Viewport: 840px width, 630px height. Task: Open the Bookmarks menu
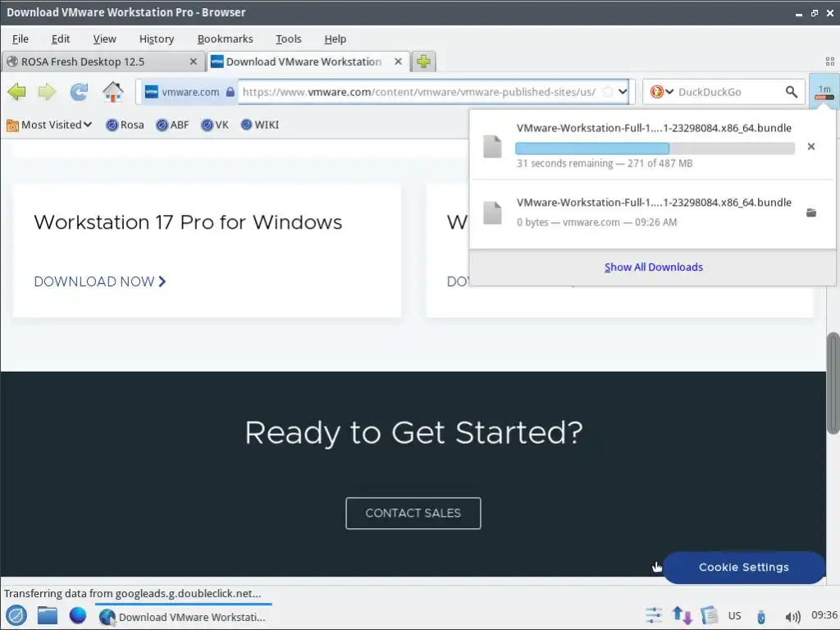point(225,39)
